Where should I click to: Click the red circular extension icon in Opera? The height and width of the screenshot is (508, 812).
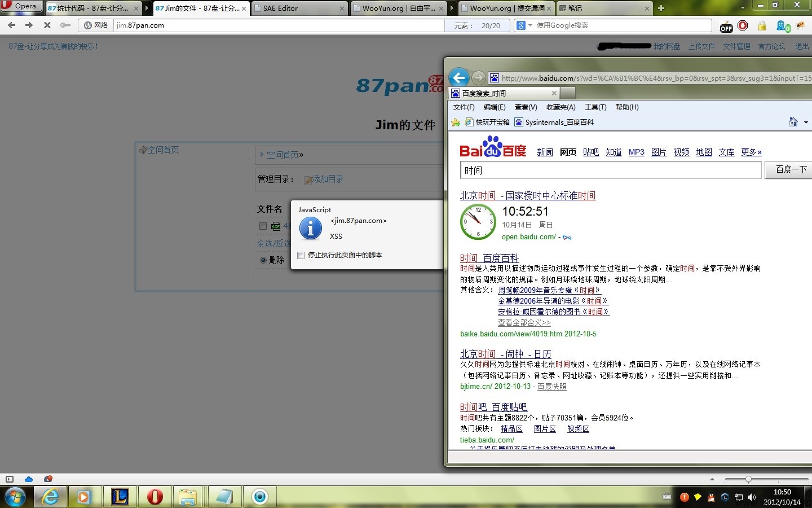point(743,25)
